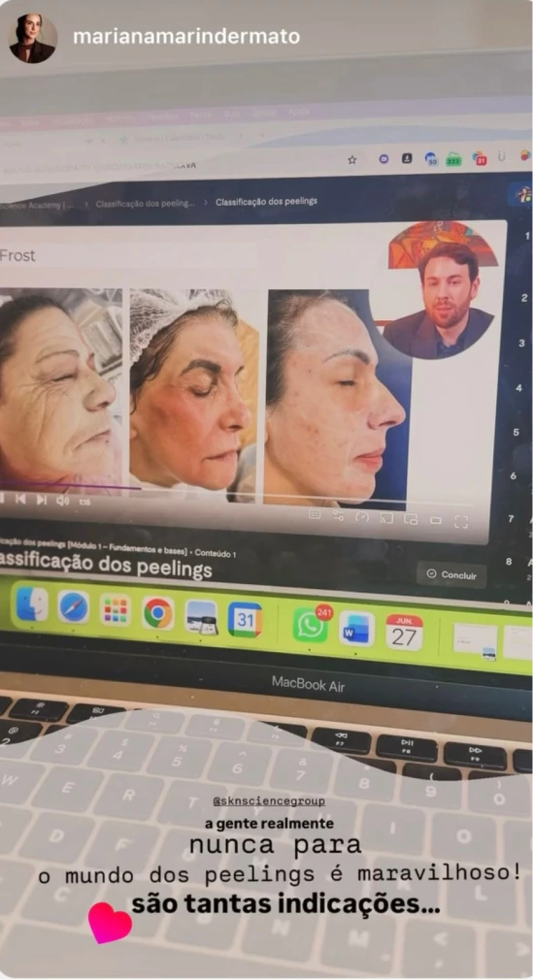Toggle video captions icon
This screenshot has width=533, height=980.
315,513
